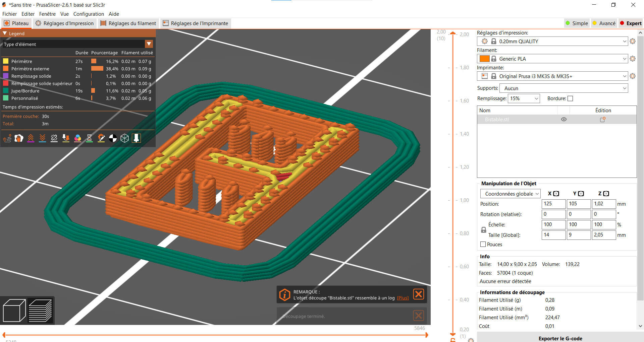Click the X axis mirror icon

pos(556,194)
